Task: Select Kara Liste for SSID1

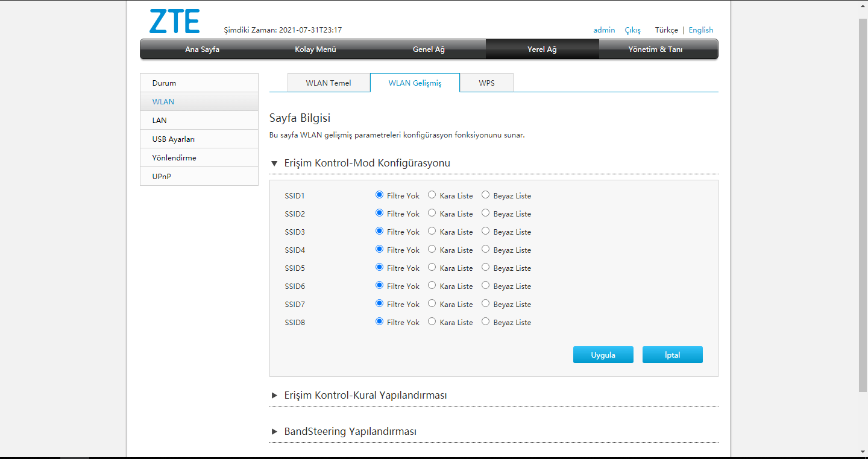Action: [432, 195]
